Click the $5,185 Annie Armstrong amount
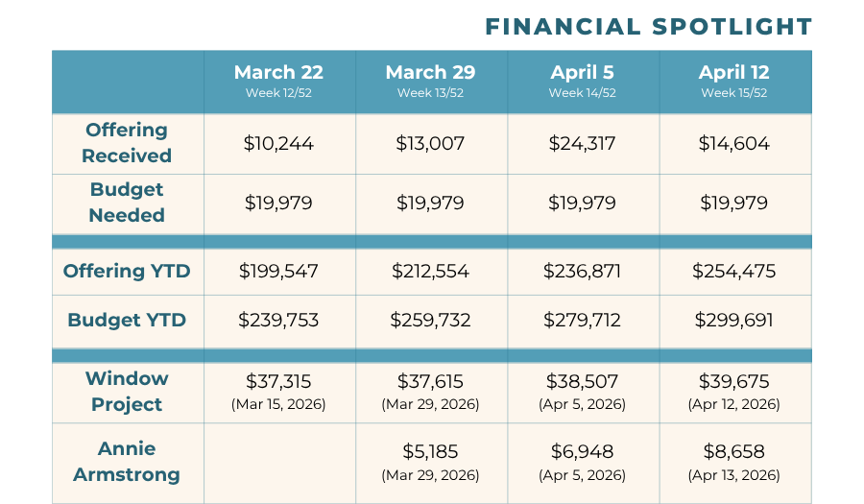 (430, 452)
